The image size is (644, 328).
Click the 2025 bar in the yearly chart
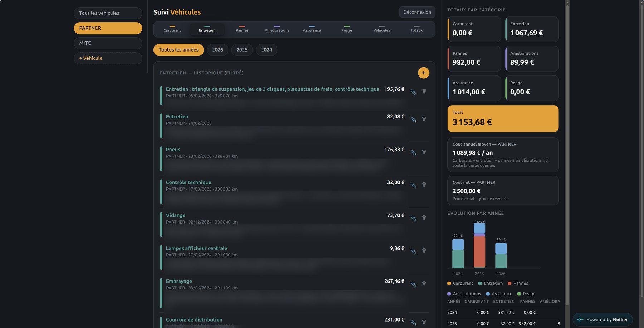coord(479,245)
